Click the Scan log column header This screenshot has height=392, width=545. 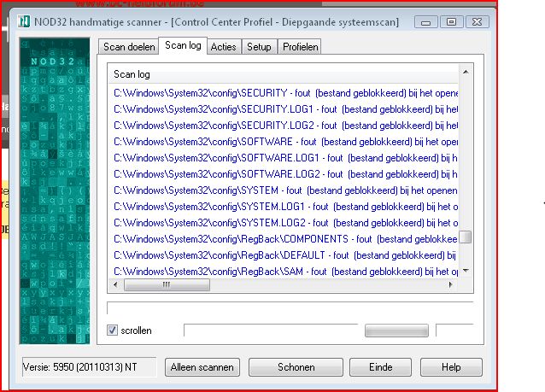coord(284,74)
